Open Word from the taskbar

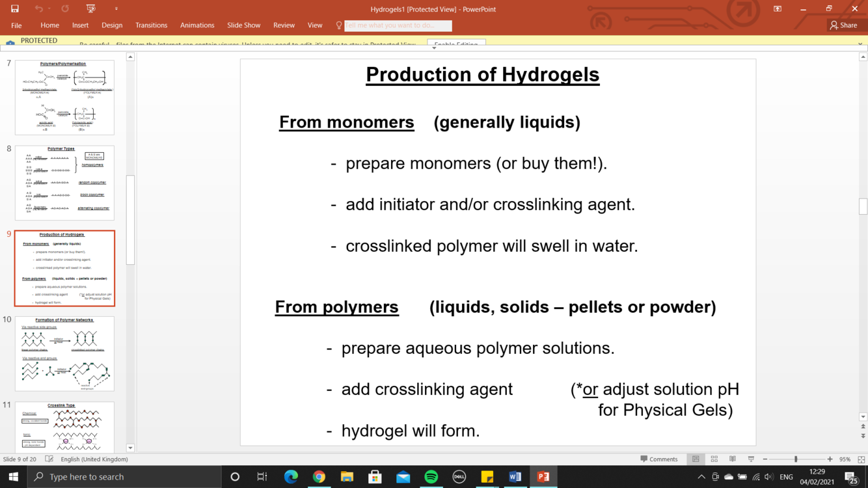515,477
